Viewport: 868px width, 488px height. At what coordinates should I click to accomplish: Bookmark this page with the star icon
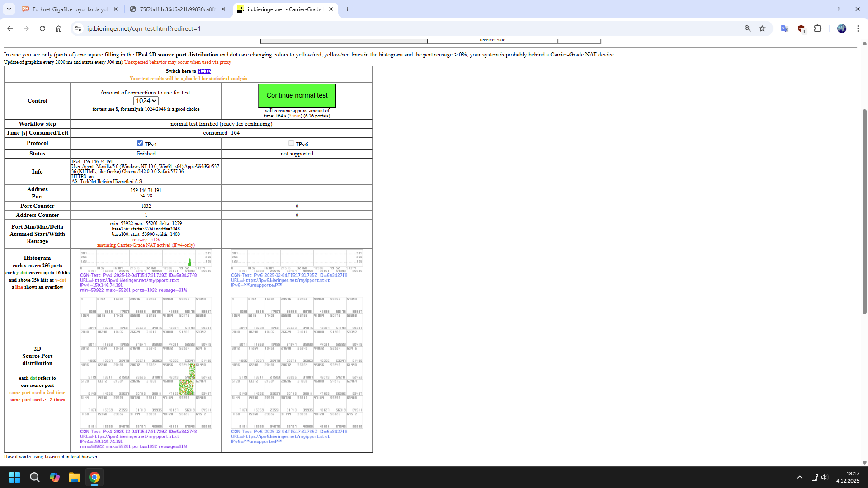[762, 28]
